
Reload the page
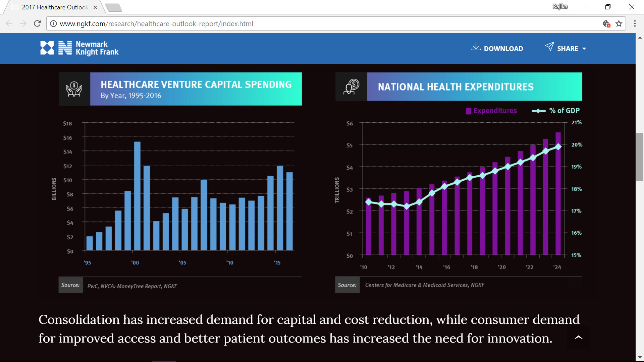coord(37,24)
